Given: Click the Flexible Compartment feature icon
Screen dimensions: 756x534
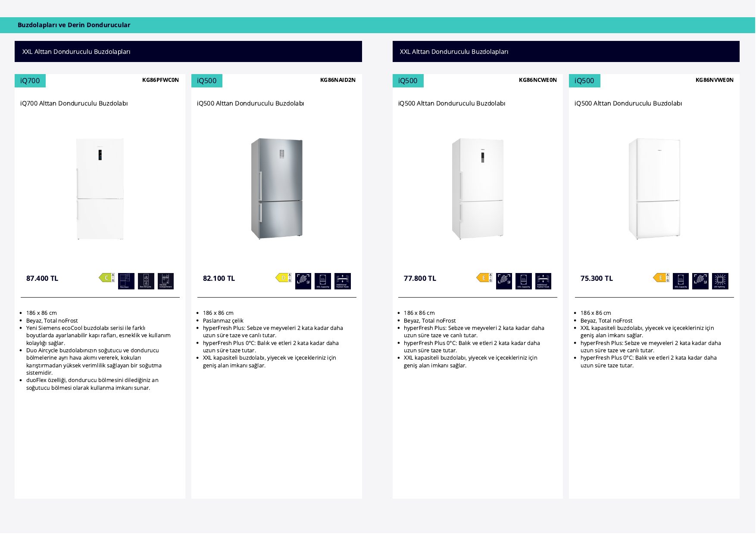Looking at the screenshot, I should 166,281.
